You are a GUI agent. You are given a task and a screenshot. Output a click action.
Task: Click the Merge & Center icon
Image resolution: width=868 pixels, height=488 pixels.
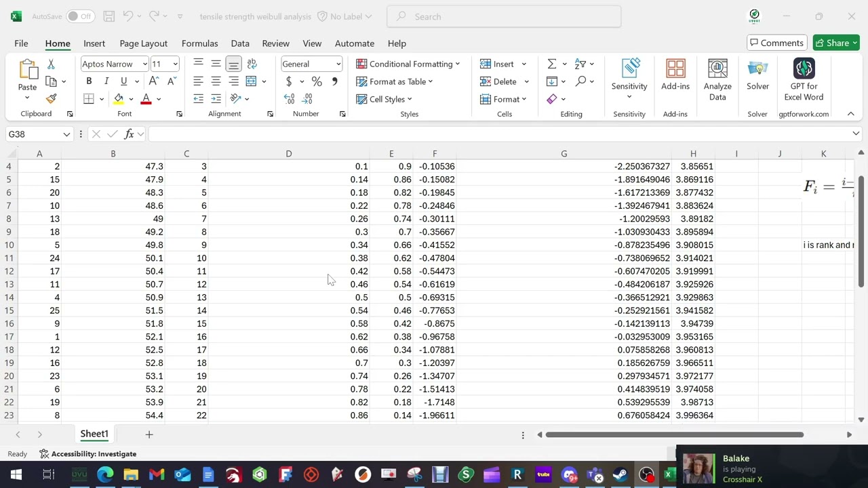[252, 81]
